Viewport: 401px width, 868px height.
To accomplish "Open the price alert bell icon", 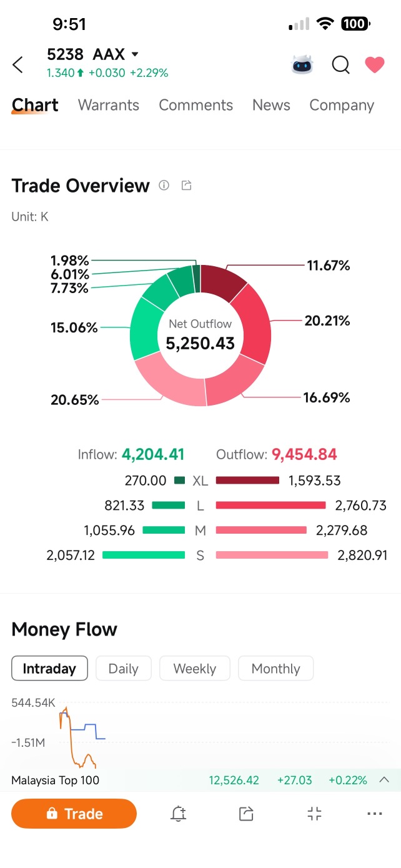I will [179, 814].
